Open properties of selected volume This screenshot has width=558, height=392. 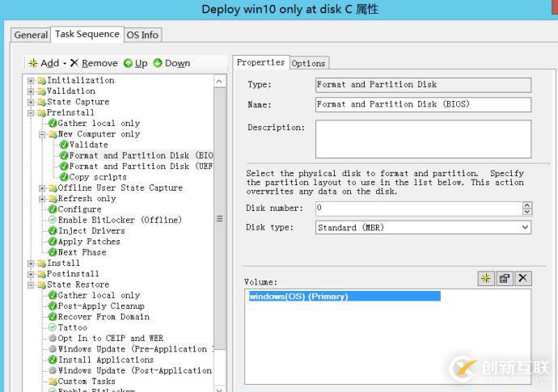tap(505, 278)
